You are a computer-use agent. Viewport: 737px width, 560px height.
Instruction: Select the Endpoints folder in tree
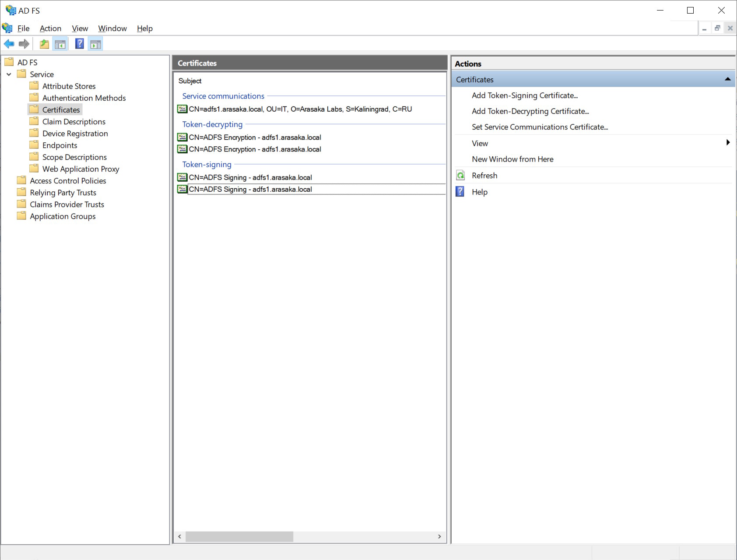coord(60,145)
